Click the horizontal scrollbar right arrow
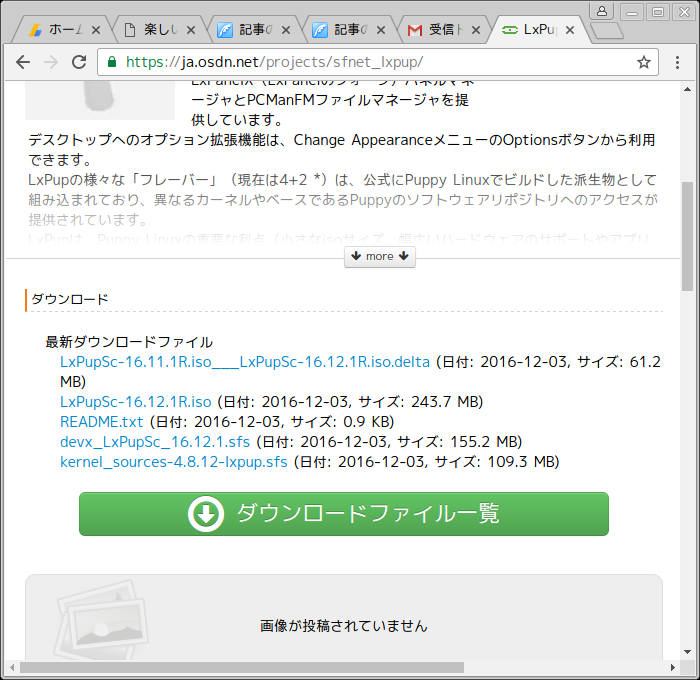 pyautogui.click(x=673, y=667)
